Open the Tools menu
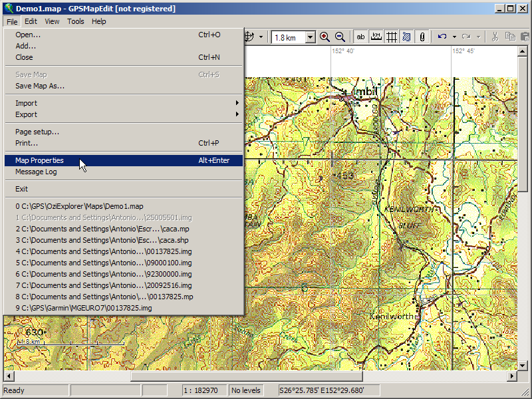The height and width of the screenshot is (399, 532). point(76,21)
